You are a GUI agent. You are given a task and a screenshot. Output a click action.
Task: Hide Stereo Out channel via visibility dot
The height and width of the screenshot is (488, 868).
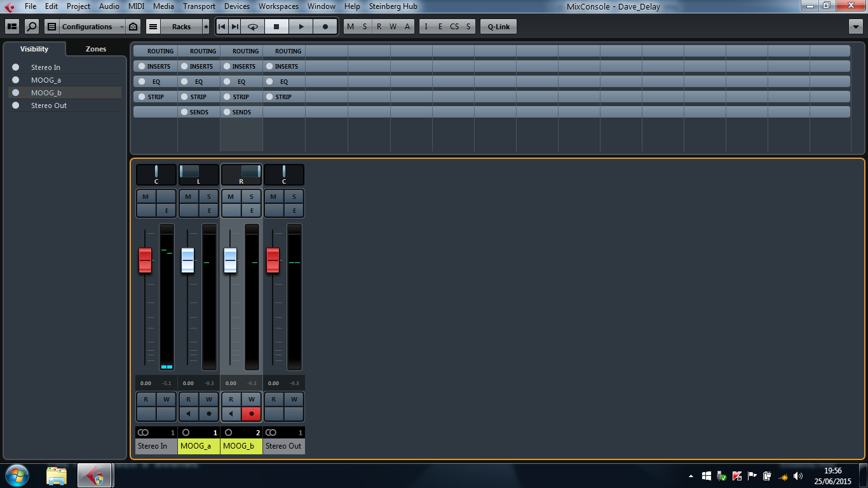[x=16, y=105]
